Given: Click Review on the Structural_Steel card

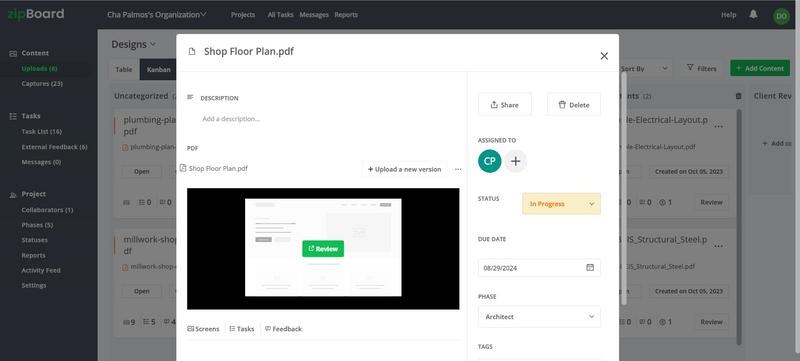Looking at the screenshot, I should 711,322.
